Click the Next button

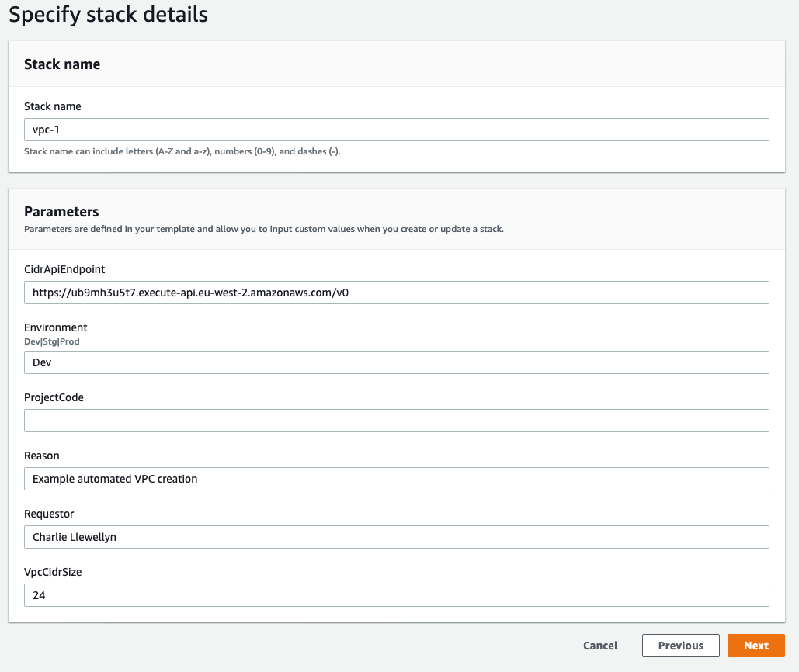[x=756, y=646]
